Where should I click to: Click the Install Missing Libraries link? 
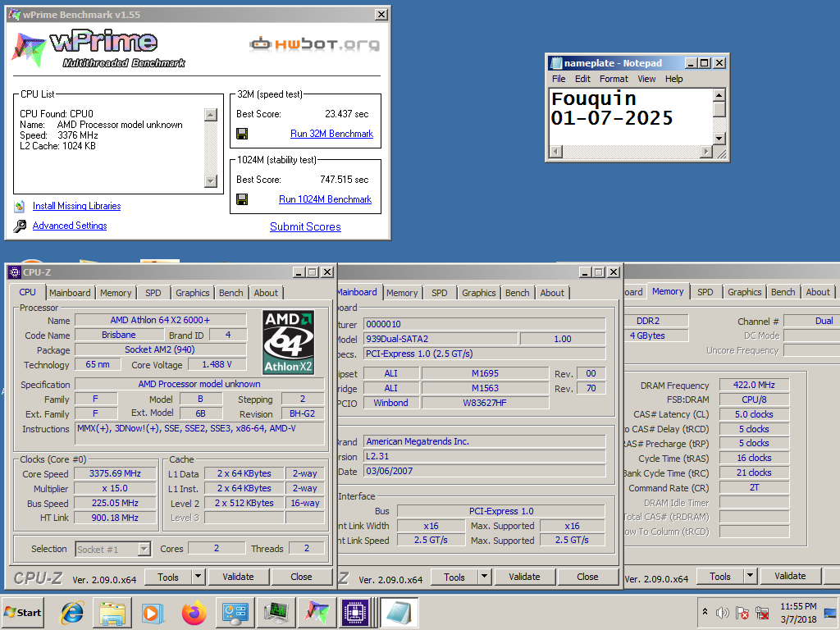tap(76, 206)
